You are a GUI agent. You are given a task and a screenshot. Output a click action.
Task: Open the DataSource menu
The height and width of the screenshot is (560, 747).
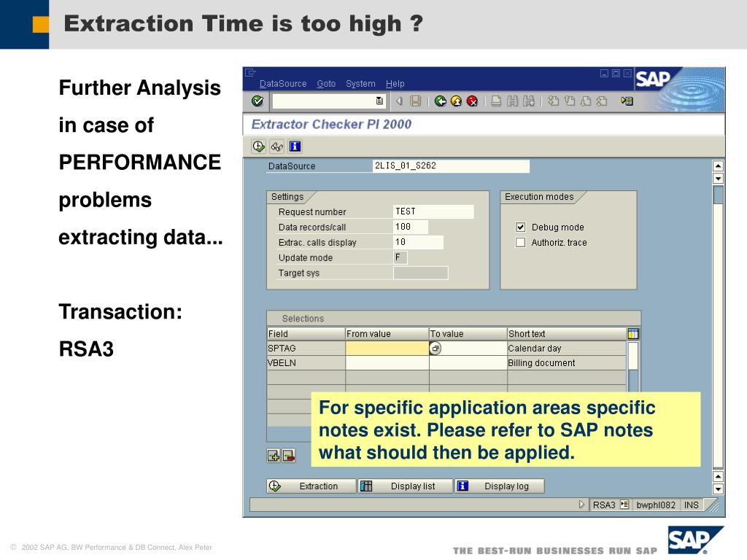tap(283, 84)
